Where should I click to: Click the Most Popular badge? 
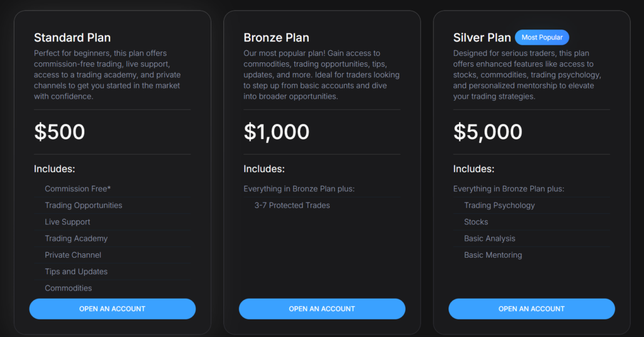[x=541, y=37]
